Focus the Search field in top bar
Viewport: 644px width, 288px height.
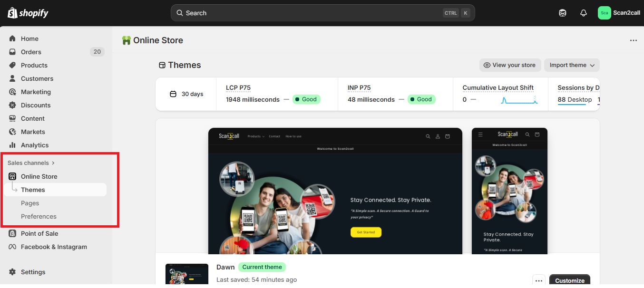[322, 13]
